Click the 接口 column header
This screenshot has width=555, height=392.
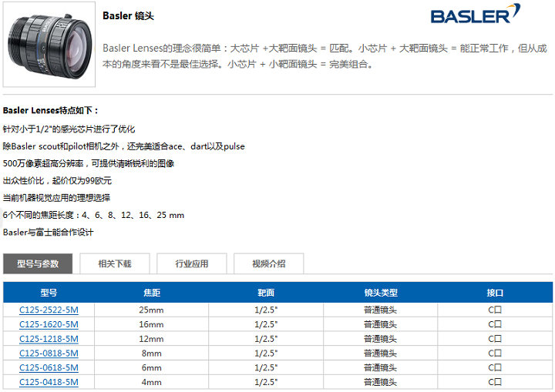[x=495, y=293]
